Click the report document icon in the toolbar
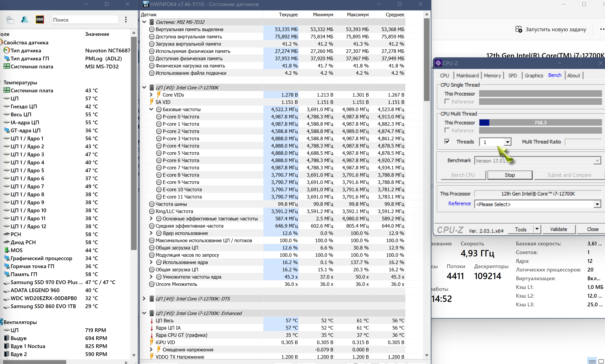This screenshot has width=605, height=364. (10, 20)
